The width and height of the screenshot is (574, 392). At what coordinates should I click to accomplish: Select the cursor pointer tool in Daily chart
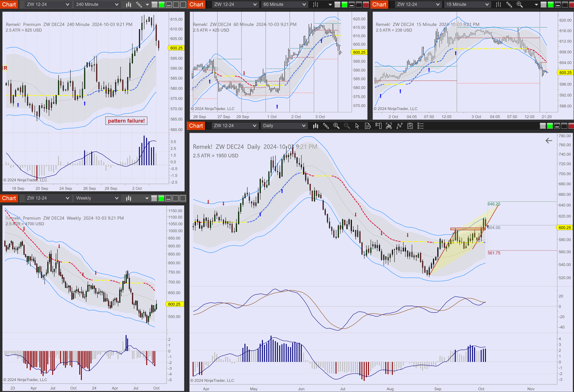tap(357, 126)
